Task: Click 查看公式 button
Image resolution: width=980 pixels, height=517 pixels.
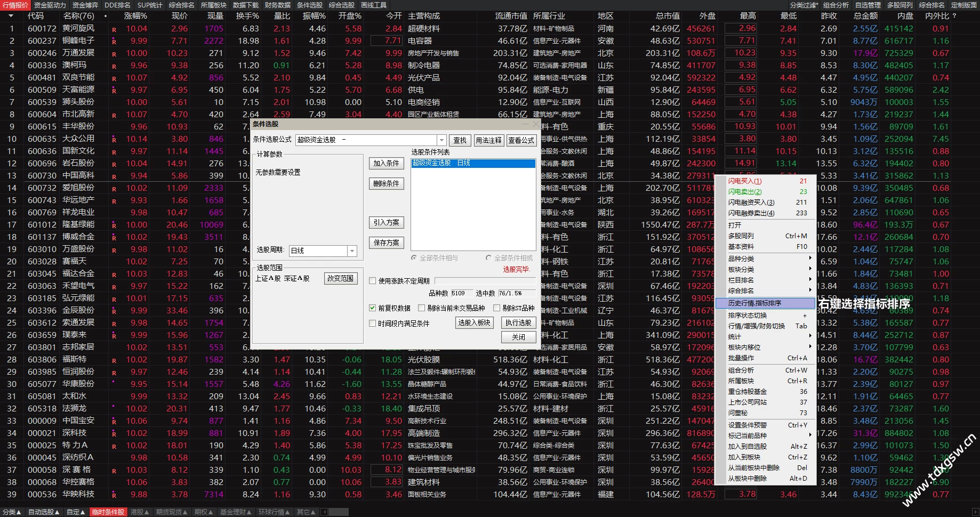Action: tap(521, 140)
